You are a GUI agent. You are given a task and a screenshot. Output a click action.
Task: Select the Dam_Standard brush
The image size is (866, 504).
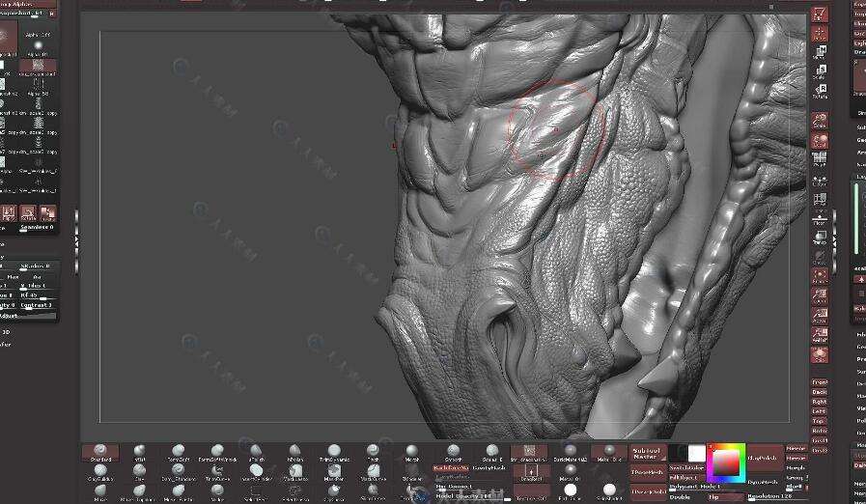click(178, 473)
